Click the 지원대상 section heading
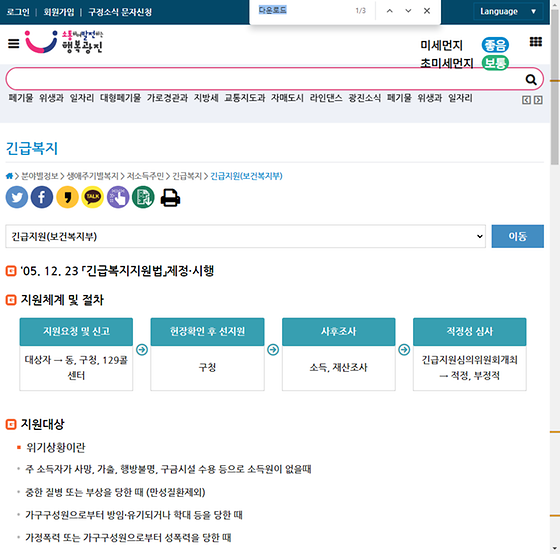Screen dimensions: 560x554 click(42, 424)
